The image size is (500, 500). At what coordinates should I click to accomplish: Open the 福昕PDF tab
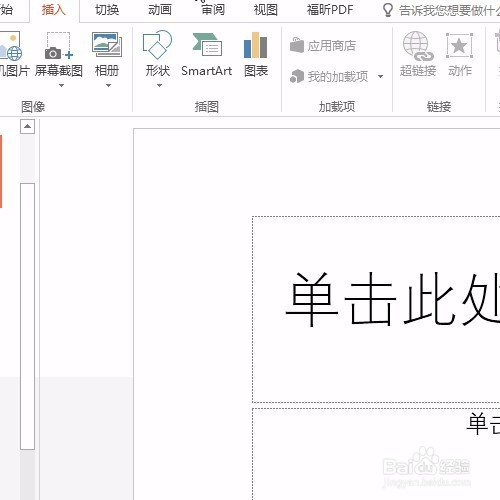(330, 10)
